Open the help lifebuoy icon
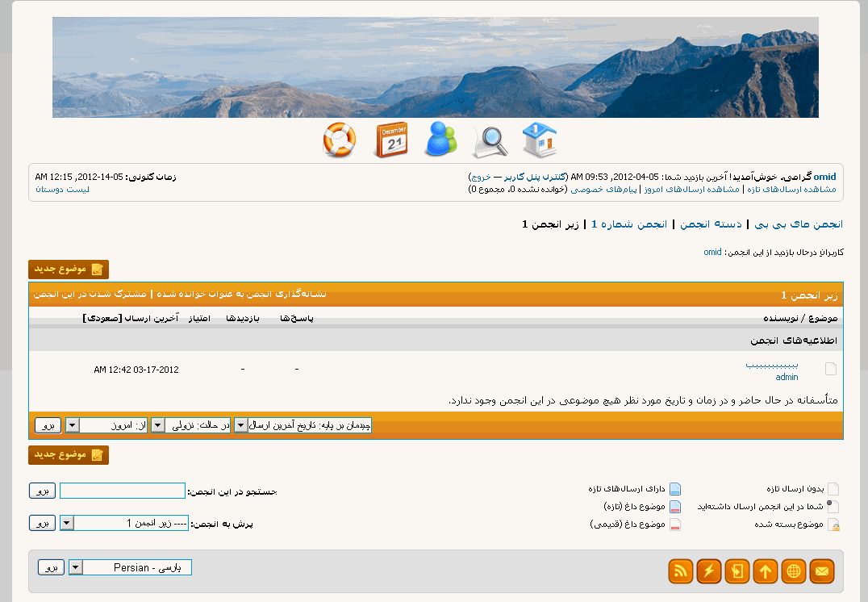Viewport: 868px width, 602px height. click(x=339, y=140)
